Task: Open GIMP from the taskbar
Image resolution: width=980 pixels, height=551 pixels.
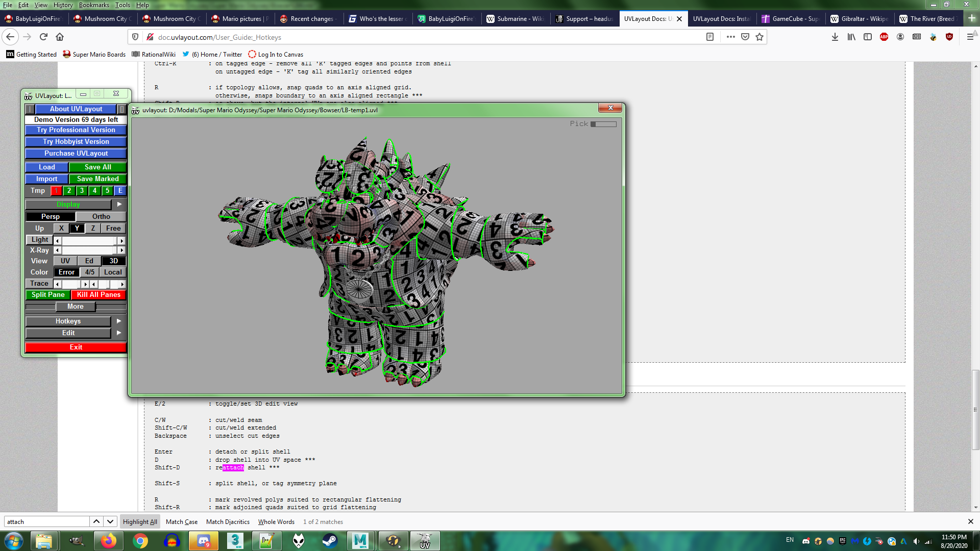Action: point(77,541)
